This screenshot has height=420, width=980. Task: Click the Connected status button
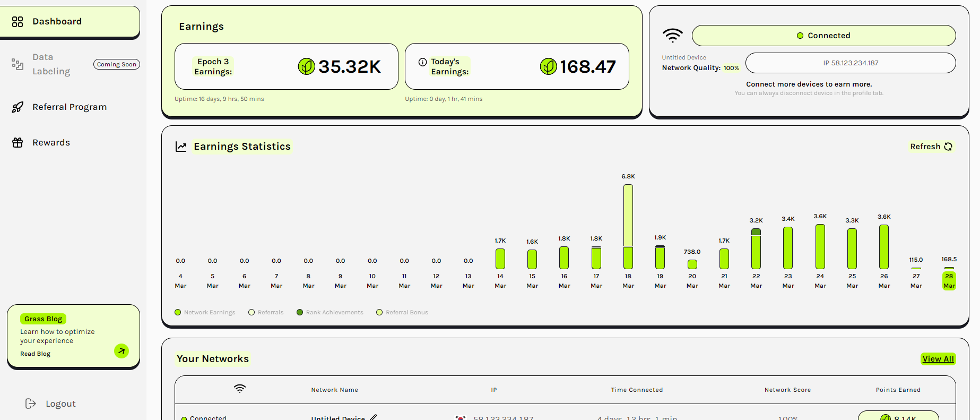click(x=823, y=36)
